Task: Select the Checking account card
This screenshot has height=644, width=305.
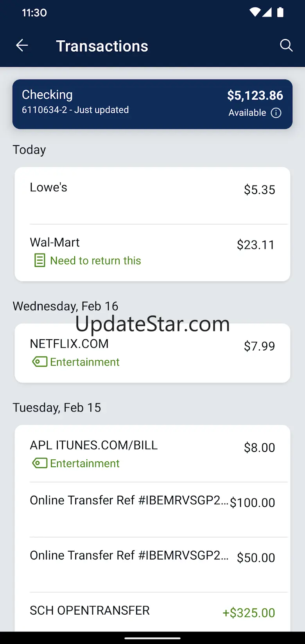Action: tap(152, 104)
